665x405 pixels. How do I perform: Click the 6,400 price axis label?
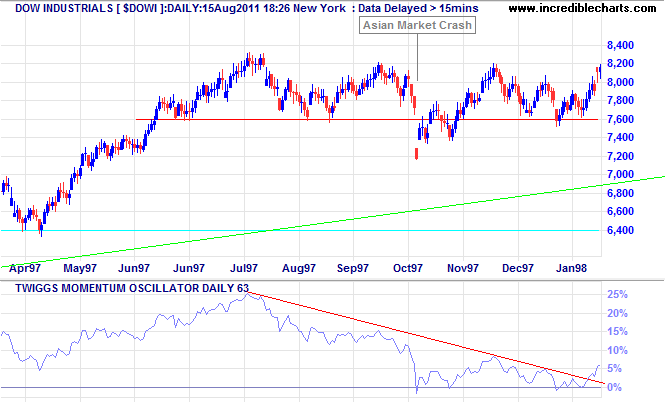620,230
